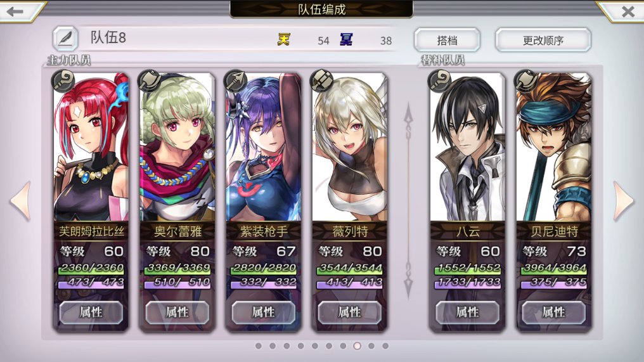Screen dimensions: 644x362
Task: Select the ninth page indicator dot
Action: [x=371, y=346]
